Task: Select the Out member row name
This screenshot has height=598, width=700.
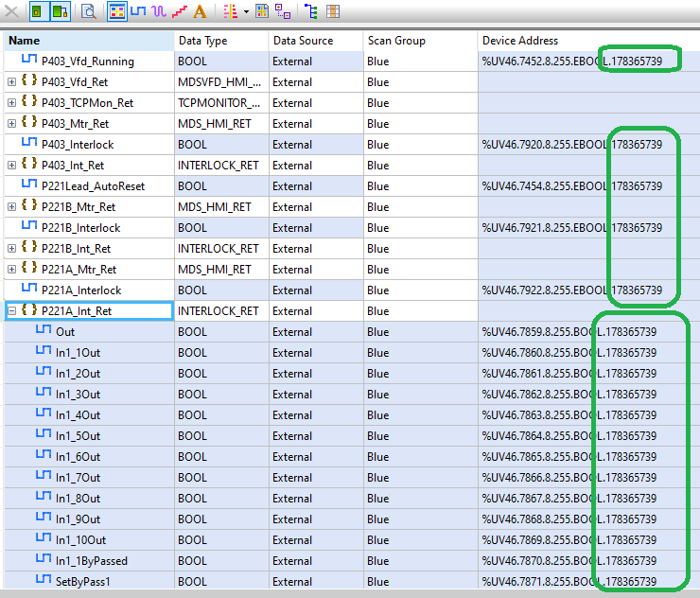Action: click(x=65, y=332)
